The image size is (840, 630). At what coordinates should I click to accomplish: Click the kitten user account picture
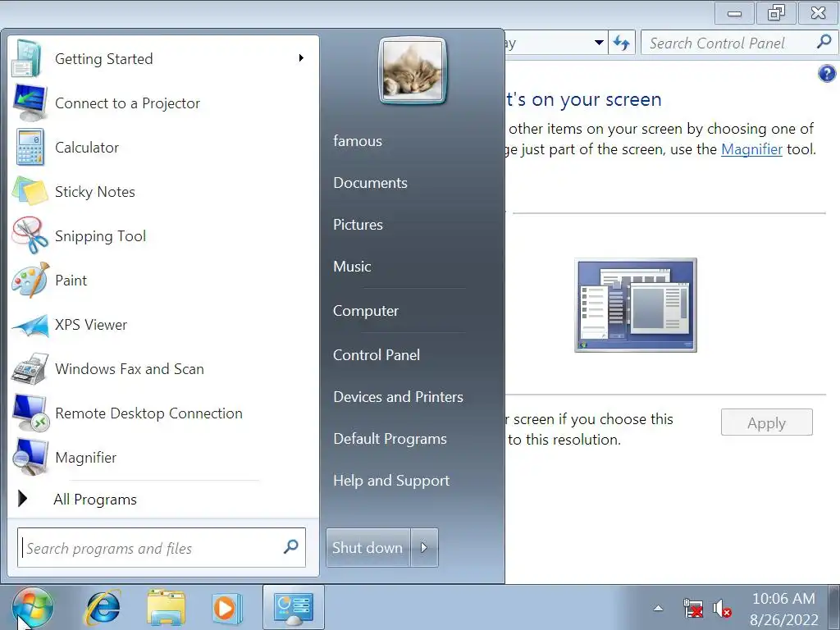click(412, 71)
